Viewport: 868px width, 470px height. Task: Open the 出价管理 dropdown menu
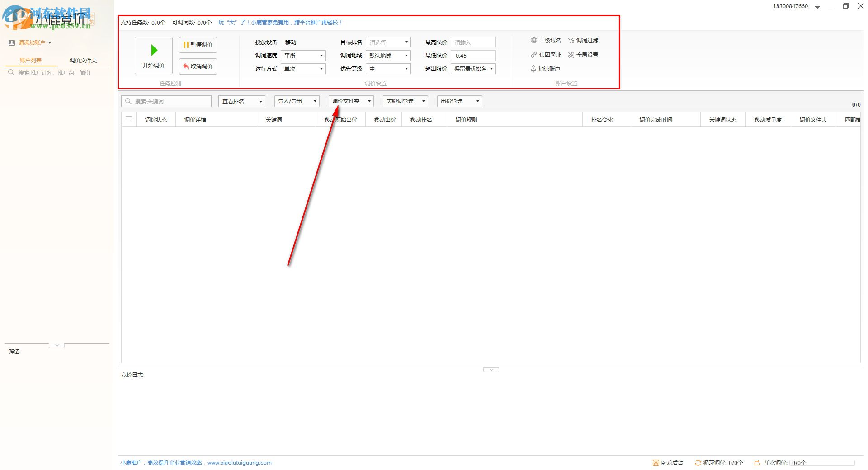(x=460, y=101)
